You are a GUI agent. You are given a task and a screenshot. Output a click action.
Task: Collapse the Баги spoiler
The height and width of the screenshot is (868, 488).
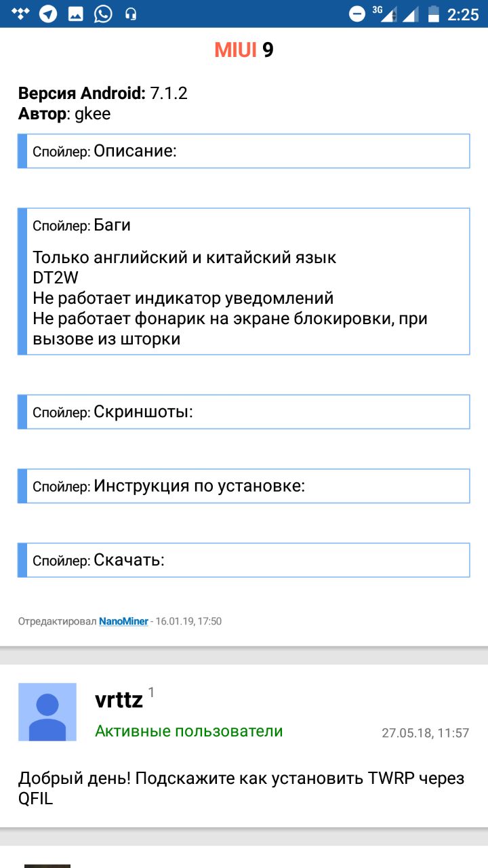[244, 225]
